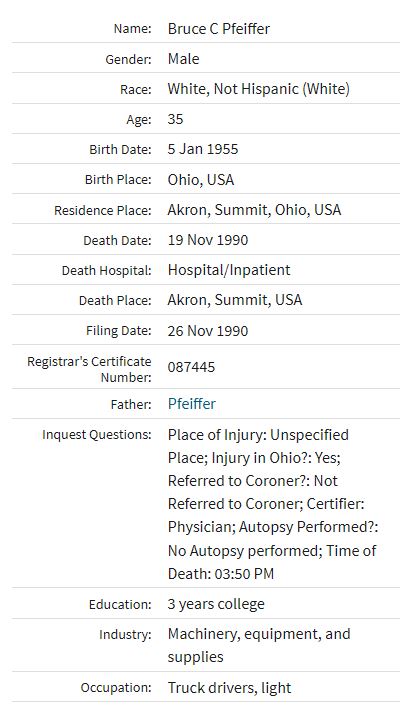
Task: Click occupation Truck drivers, light
Action: click(x=229, y=688)
